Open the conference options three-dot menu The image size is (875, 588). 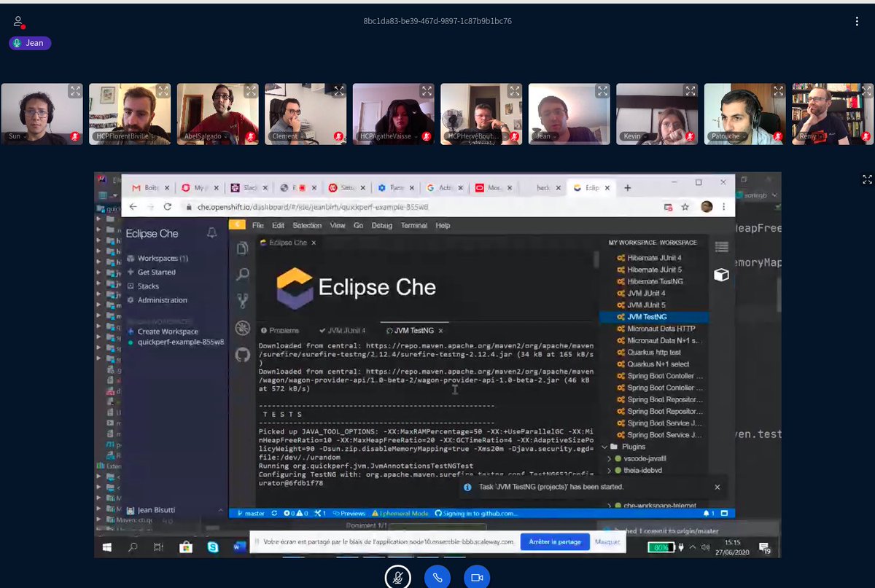tap(857, 21)
